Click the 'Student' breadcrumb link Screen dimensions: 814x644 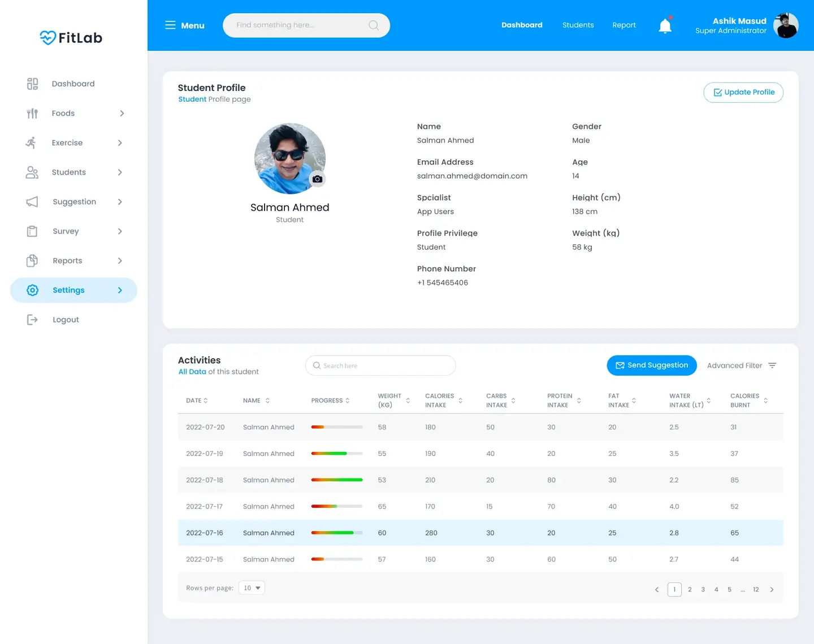coord(192,99)
